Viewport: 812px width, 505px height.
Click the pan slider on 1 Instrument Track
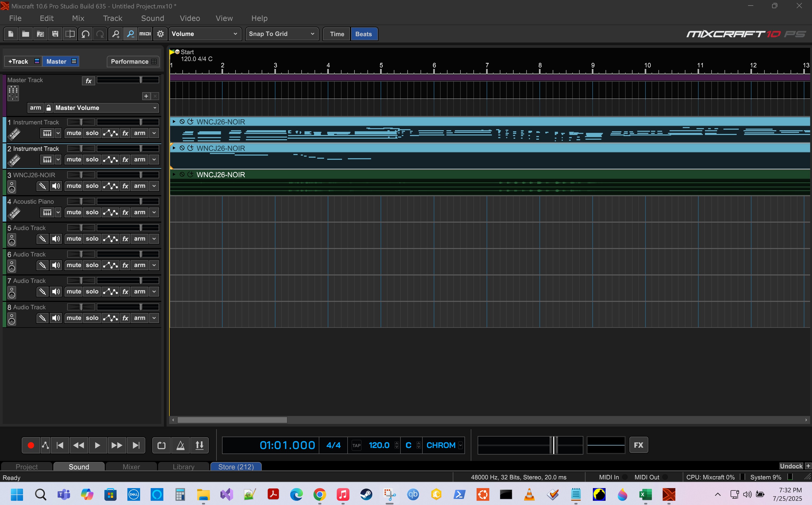click(x=81, y=122)
